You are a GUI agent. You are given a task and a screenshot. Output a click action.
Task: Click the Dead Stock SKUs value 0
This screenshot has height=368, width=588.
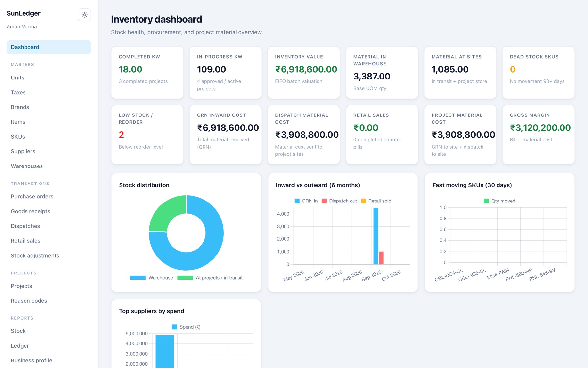[x=513, y=69]
